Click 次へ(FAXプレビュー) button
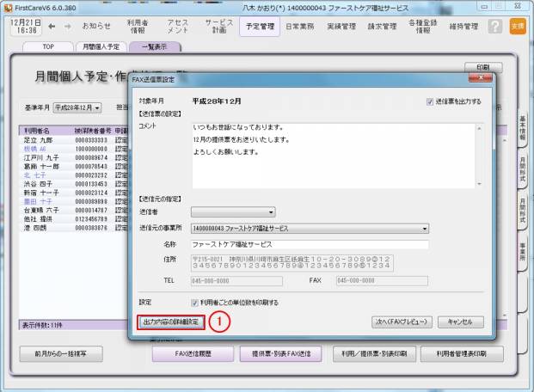The image size is (534, 392). click(x=400, y=322)
